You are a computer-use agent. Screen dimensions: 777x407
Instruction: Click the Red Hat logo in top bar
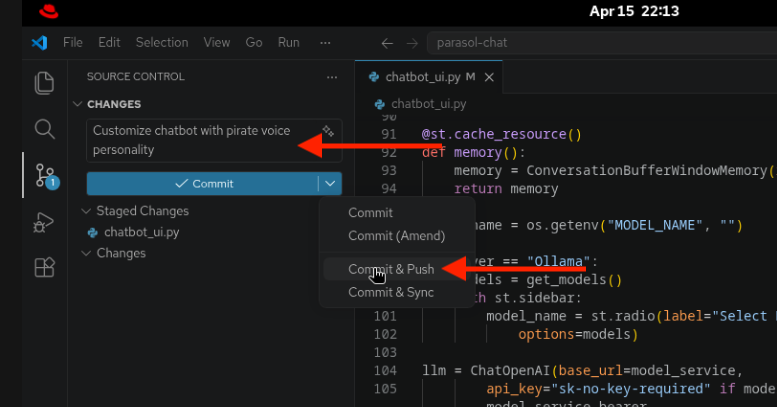(x=49, y=12)
